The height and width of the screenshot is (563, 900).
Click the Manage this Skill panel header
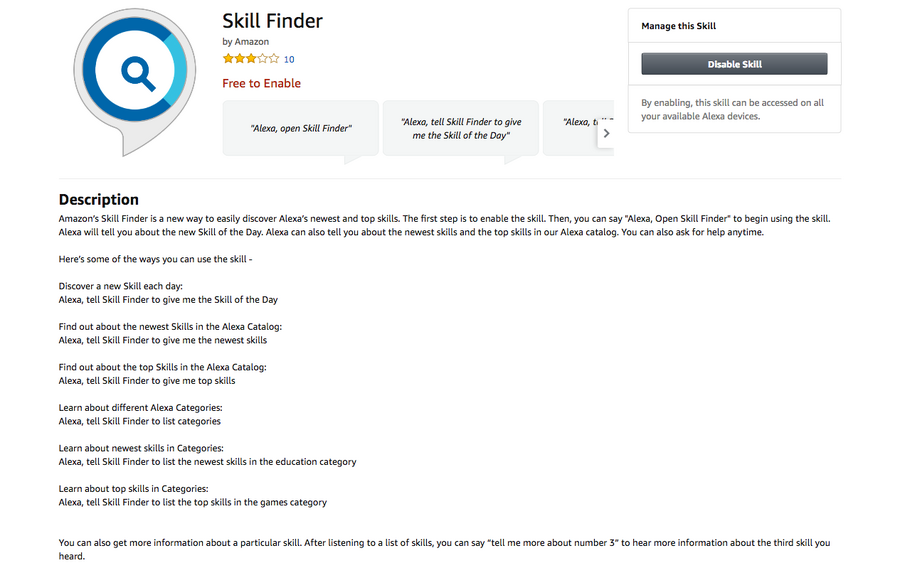[679, 26]
